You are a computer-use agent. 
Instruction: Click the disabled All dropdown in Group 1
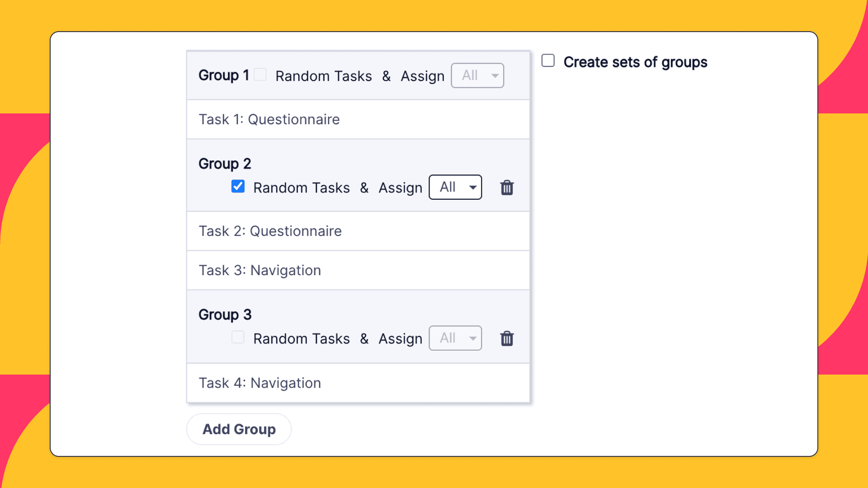(x=477, y=75)
